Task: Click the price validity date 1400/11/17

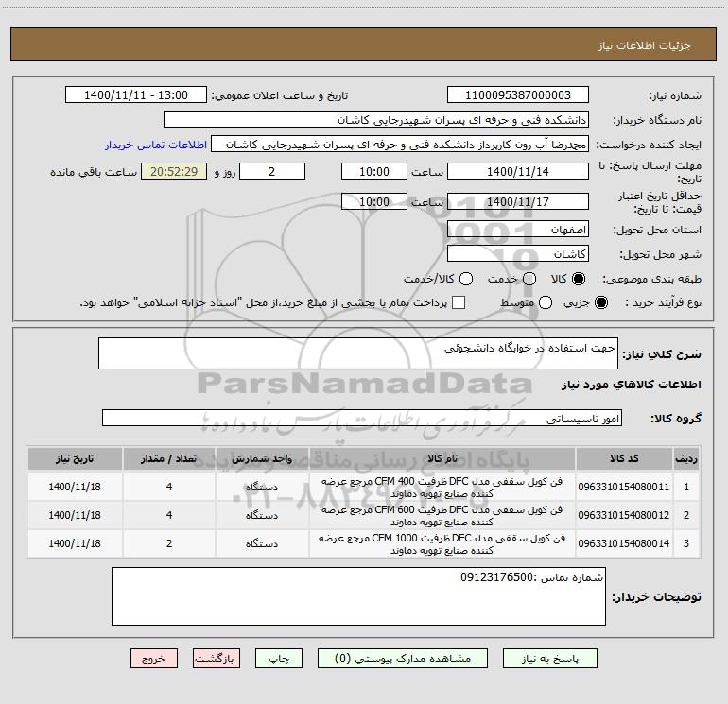Action: 518,201
